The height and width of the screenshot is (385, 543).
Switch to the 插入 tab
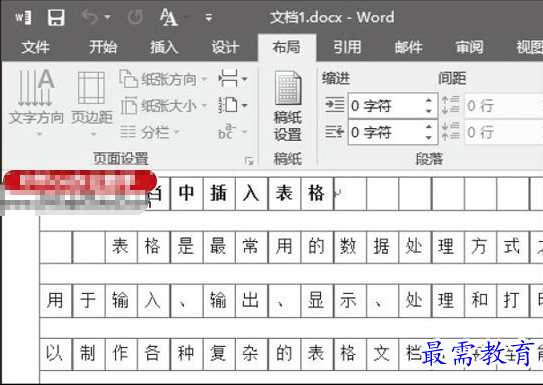pyautogui.click(x=164, y=47)
